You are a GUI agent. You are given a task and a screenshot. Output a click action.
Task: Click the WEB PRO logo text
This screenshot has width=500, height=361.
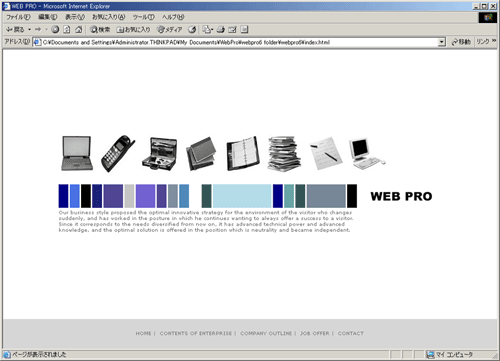click(401, 196)
